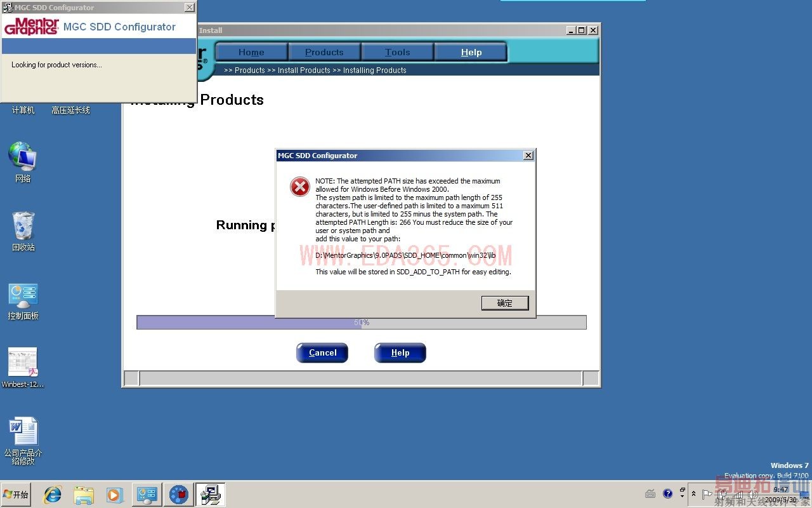Select the 控制面板 control panel icon
The height and width of the screenshot is (508, 812).
coord(23,301)
